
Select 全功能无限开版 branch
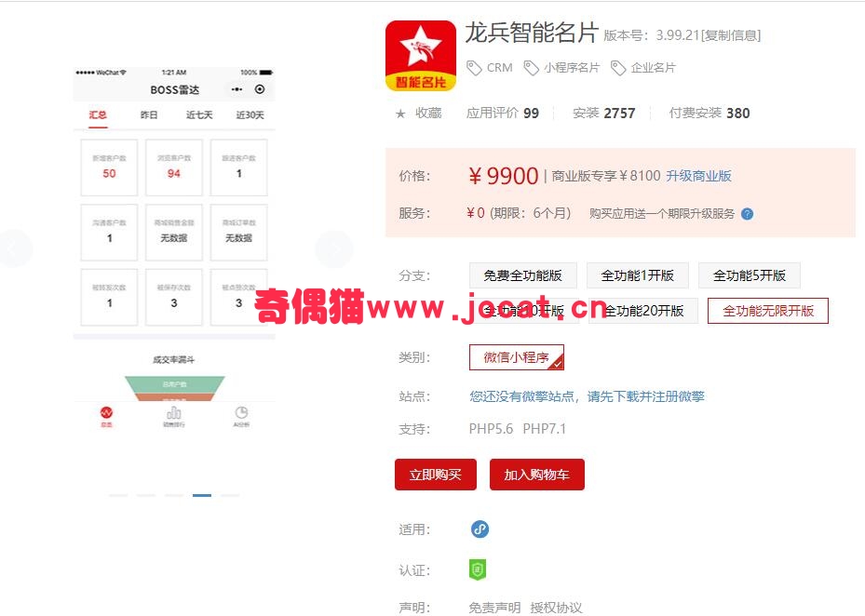(768, 311)
